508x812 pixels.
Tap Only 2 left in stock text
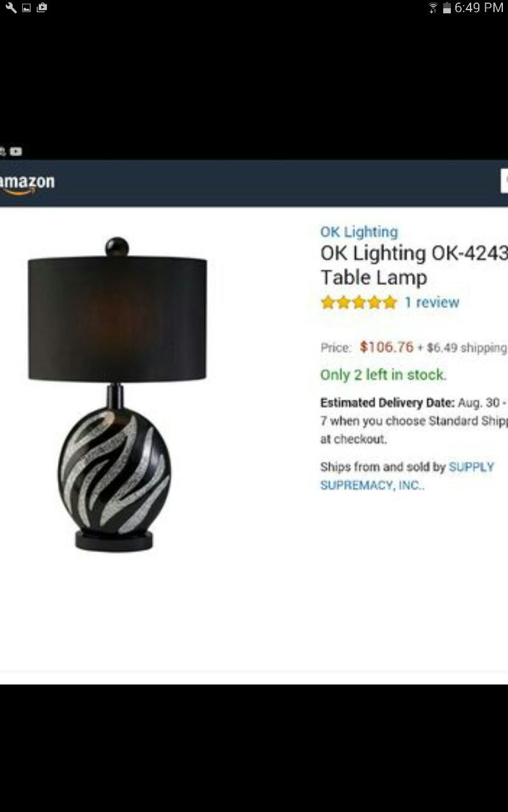[x=384, y=375]
